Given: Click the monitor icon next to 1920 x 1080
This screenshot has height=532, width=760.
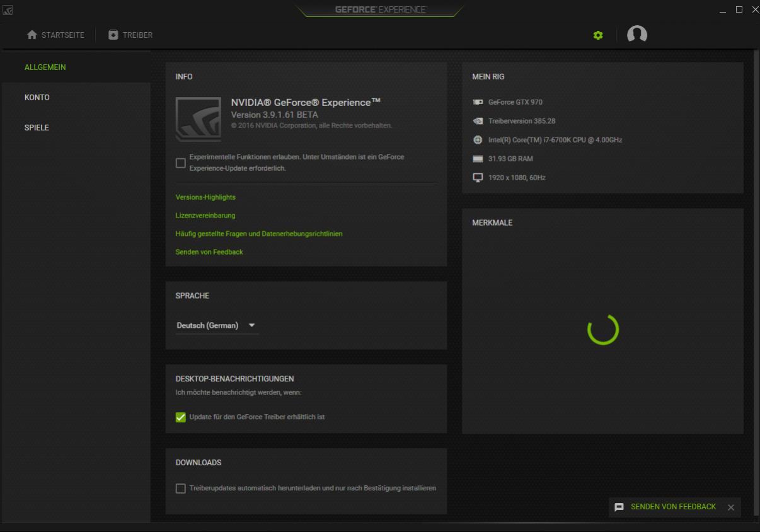Looking at the screenshot, I should click(478, 178).
